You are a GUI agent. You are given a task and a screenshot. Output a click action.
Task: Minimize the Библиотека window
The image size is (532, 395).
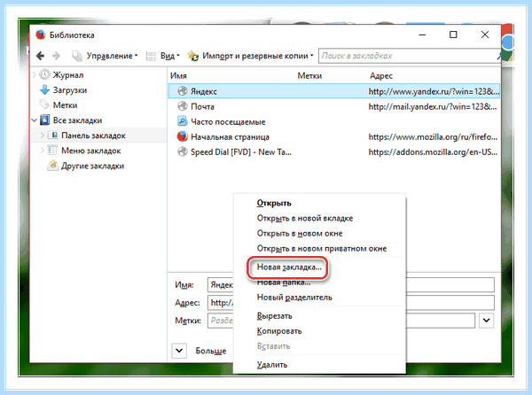click(x=422, y=35)
